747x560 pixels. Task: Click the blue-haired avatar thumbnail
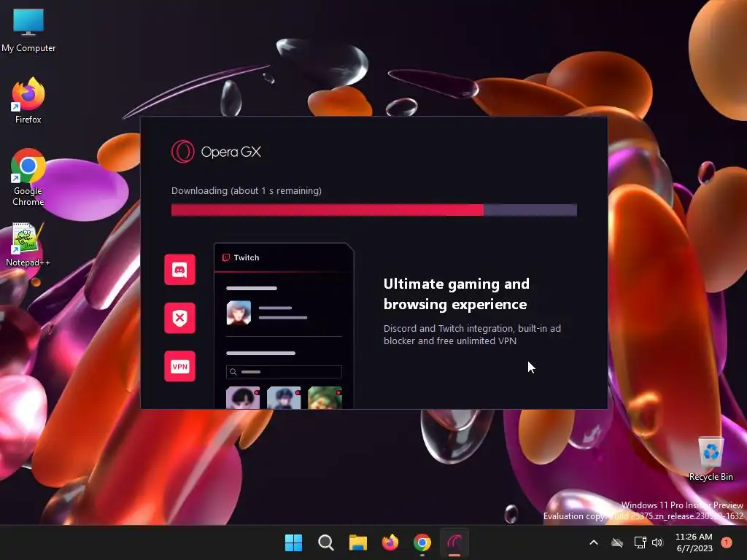(x=284, y=397)
